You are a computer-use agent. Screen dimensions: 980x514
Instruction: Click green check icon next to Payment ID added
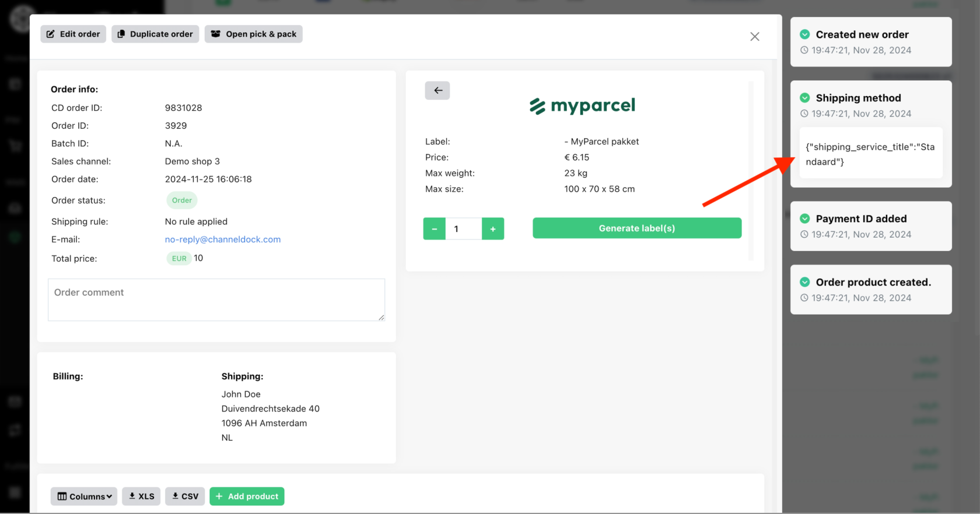[x=805, y=219]
